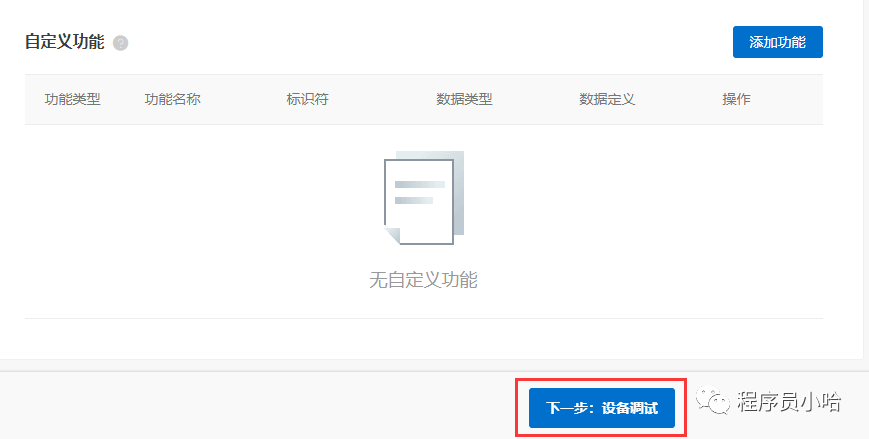Click the help question mark beside 自定义功能

click(x=121, y=43)
